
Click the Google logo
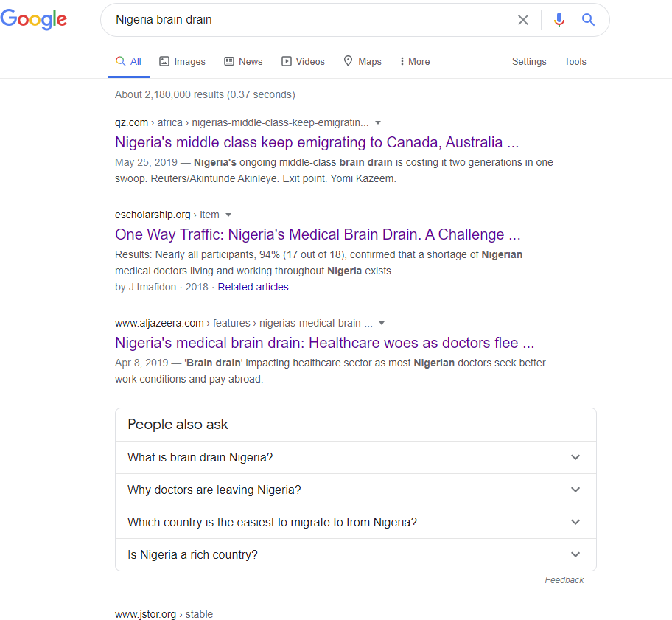[34, 20]
